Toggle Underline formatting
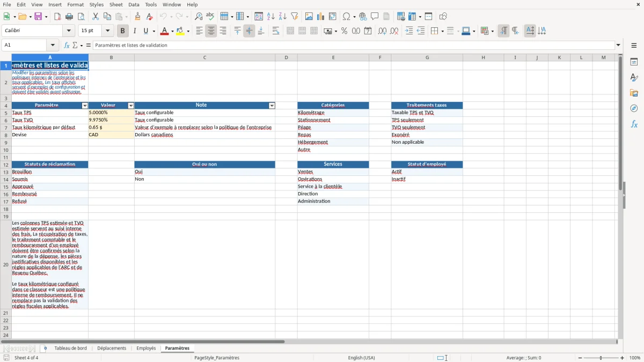Image resolution: width=644 pixels, height=362 pixels. tap(145, 31)
